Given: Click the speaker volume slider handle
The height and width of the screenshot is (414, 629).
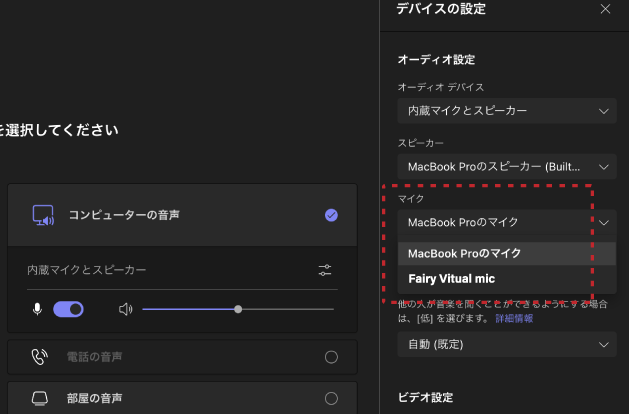Looking at the screenshot, I should 238,309.
